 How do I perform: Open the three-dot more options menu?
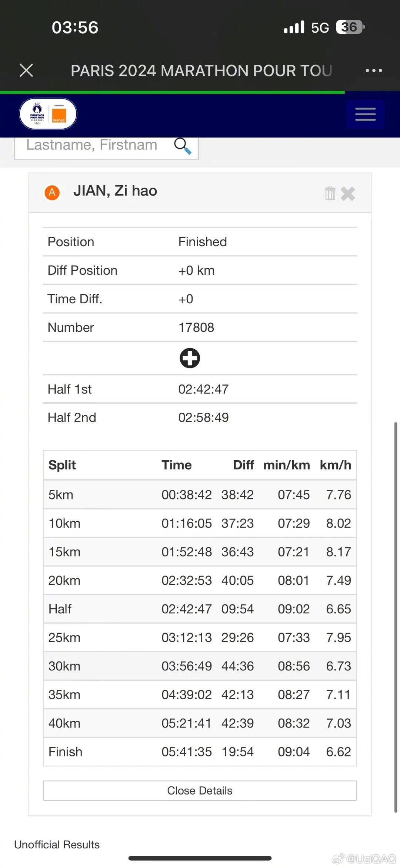click(374, 70)
